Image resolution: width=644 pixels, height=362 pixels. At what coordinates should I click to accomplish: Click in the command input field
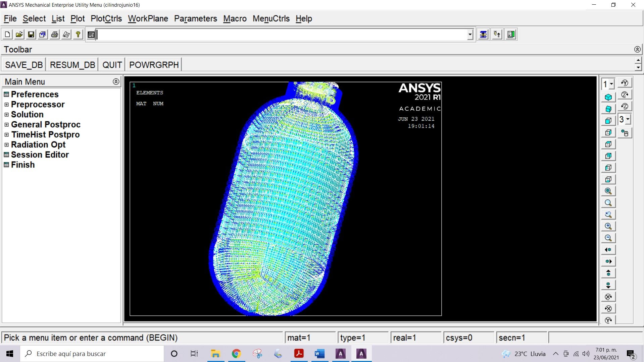pos(282,35)
